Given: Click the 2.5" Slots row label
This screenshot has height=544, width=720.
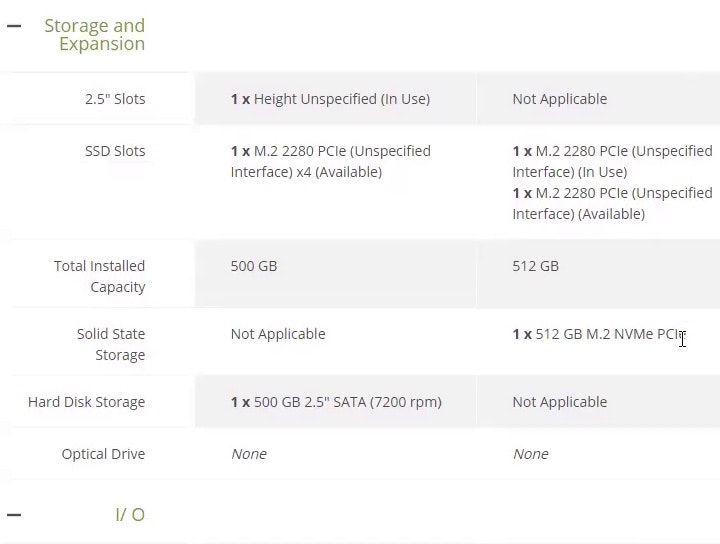Looking at the screenshot, I should (x=115, y=99).
